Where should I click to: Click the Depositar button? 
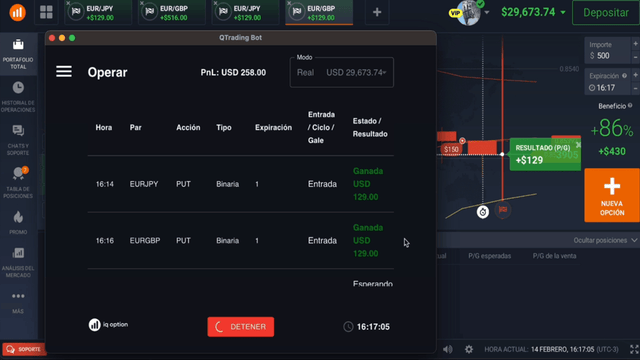(606, 13)
